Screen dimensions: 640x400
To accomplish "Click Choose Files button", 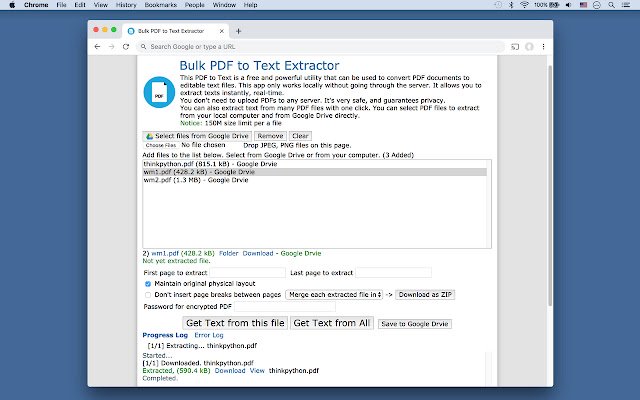I will [161, 145].
